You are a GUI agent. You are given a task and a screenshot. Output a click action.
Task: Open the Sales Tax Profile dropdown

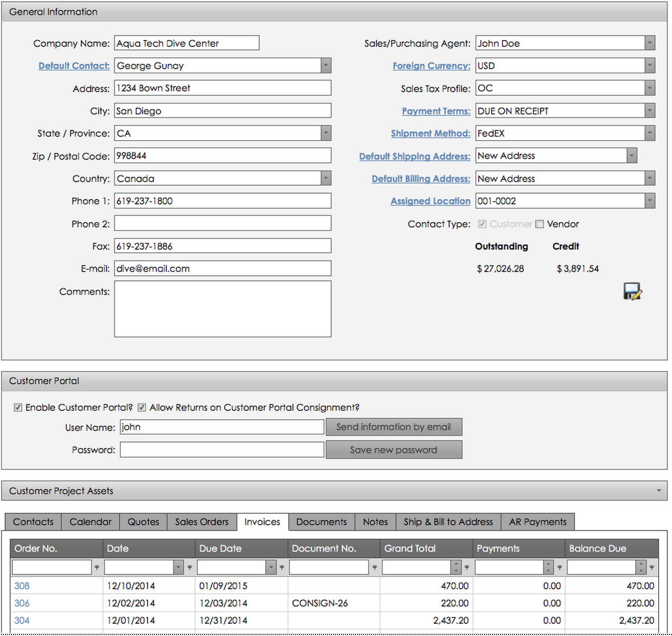(x=650, y=88)
